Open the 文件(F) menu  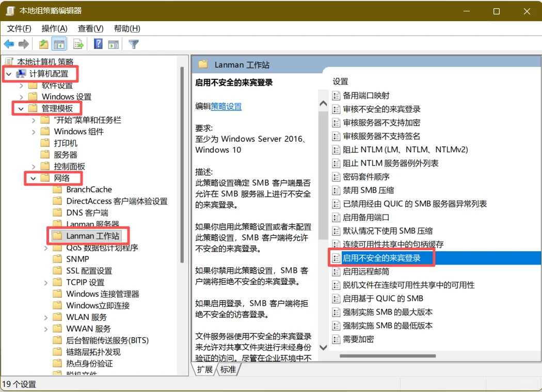tap(19, 28)
